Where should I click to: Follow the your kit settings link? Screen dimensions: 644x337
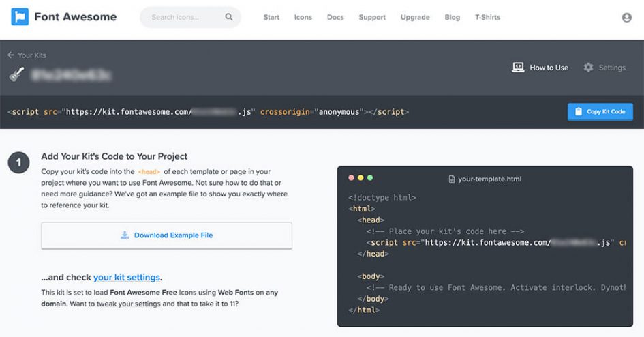(127, 278)
